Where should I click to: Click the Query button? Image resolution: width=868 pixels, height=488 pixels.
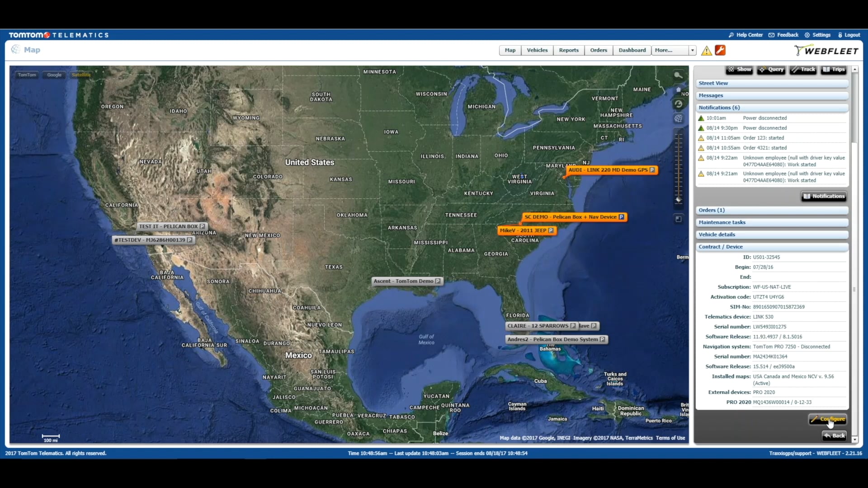point(771,70)
